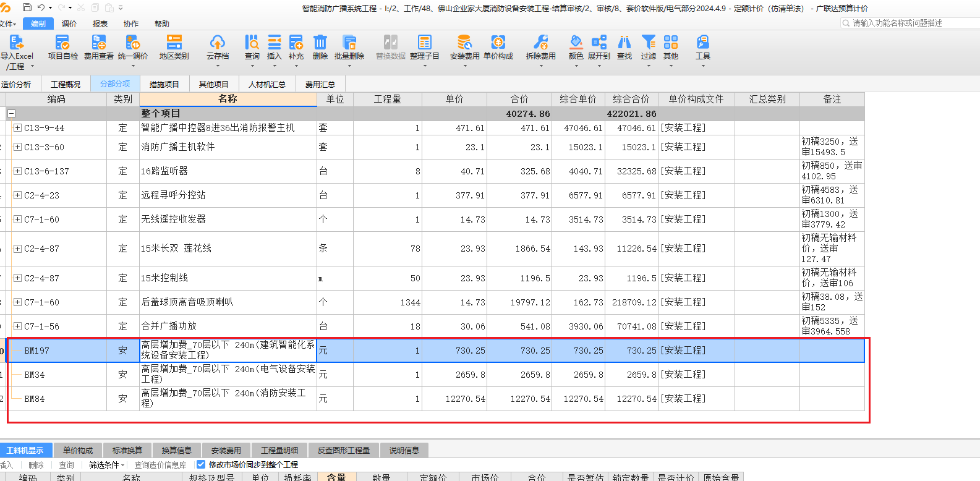Open the 文件 menu dropdown

pos(8,23)
